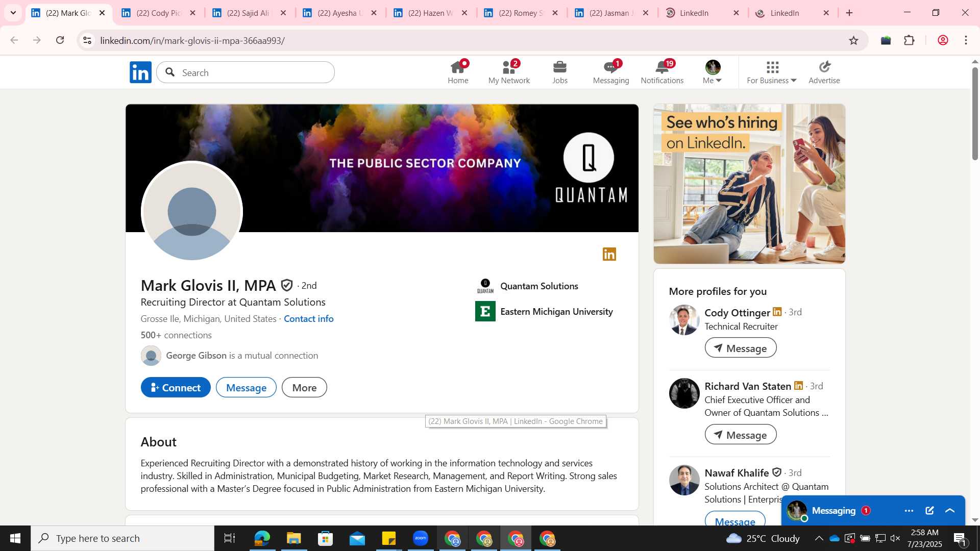Switch to the Cody Pic browser tab
Viewport: 980px width, 551px height.
[x=159, y=13]
